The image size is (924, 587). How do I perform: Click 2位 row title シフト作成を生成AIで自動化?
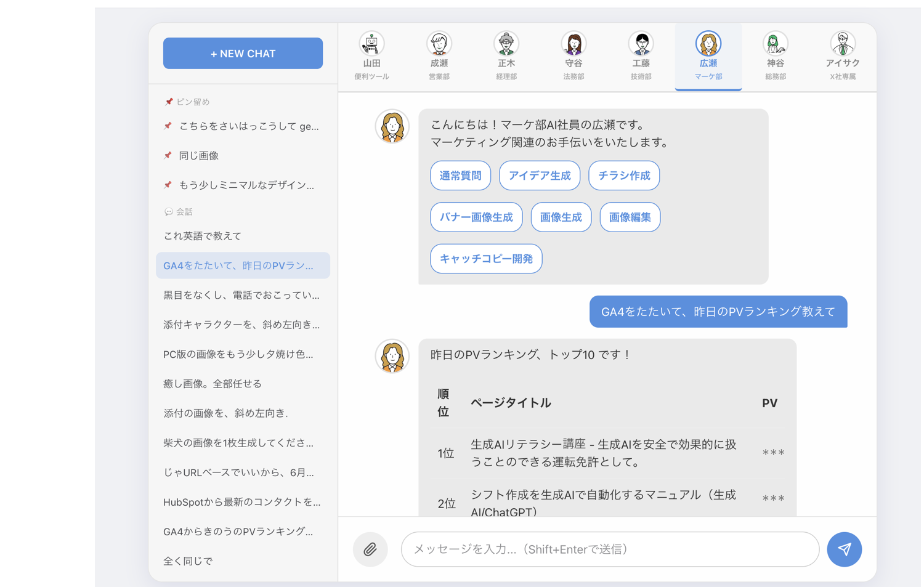(x=604, y=502)
